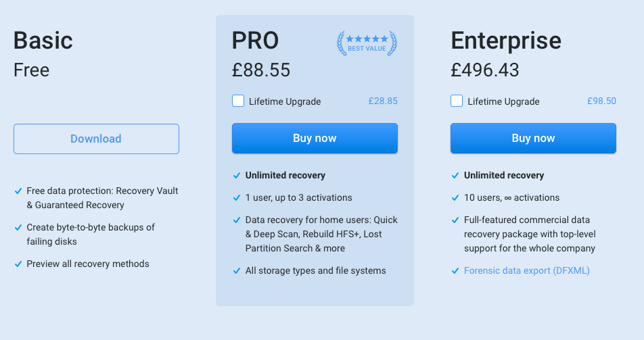The image size is (644, 340).
Task: Click checkmark beside Forensic data export
Action: (x=455, y=271)
